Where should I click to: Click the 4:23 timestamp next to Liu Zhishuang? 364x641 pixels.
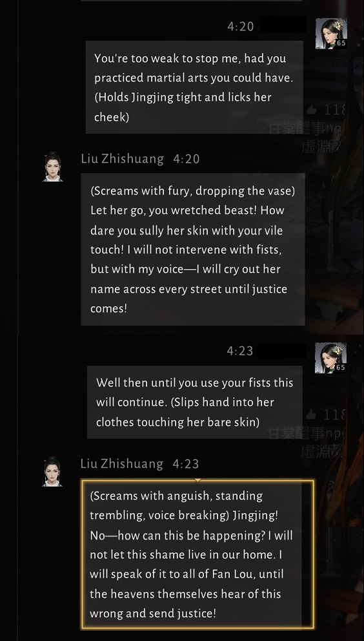tap(185, 463)
